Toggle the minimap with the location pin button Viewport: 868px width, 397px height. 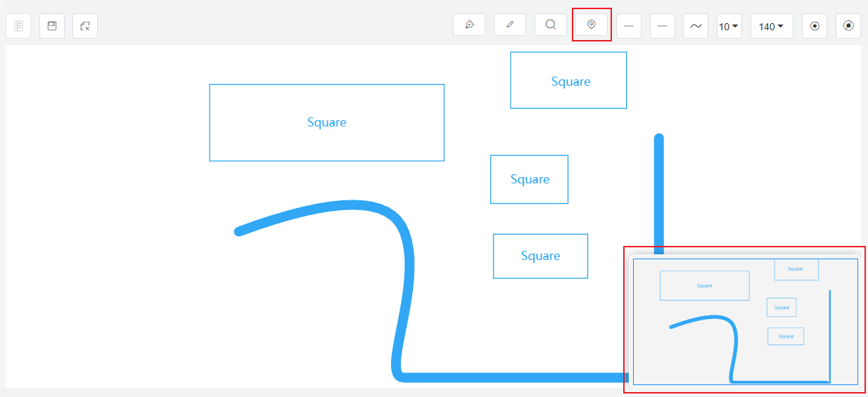[592, 25]
